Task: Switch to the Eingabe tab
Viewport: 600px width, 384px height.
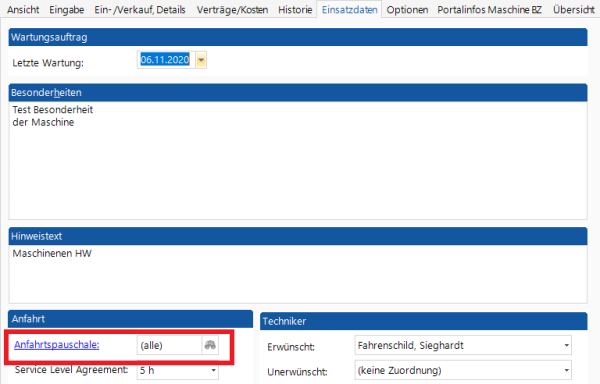Action: [x=67, y=10]
